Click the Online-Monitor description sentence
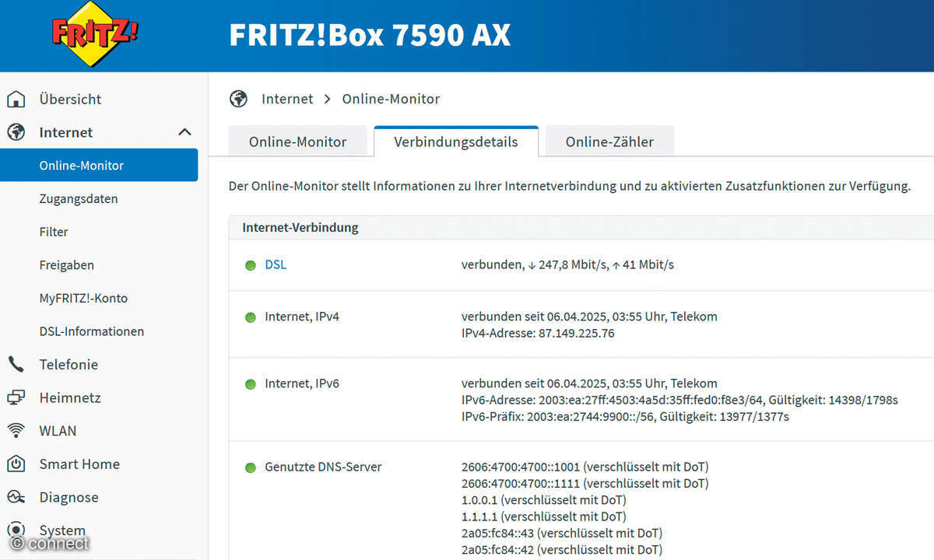 pyautogui.click(x=570, y=187)
